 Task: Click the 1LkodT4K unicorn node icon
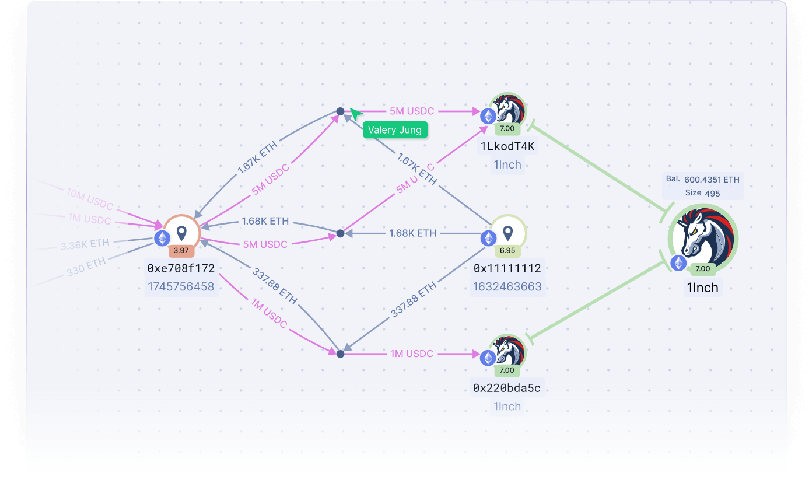[509, 111]
